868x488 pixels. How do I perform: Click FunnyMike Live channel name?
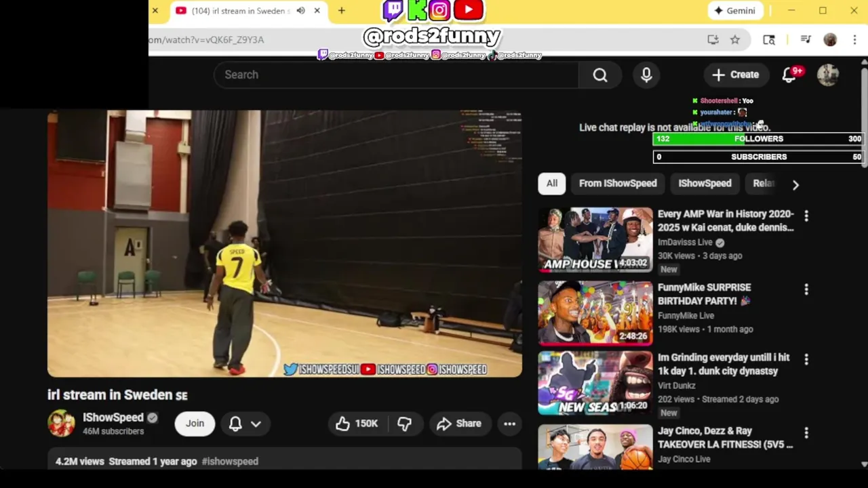coord(686,316)
